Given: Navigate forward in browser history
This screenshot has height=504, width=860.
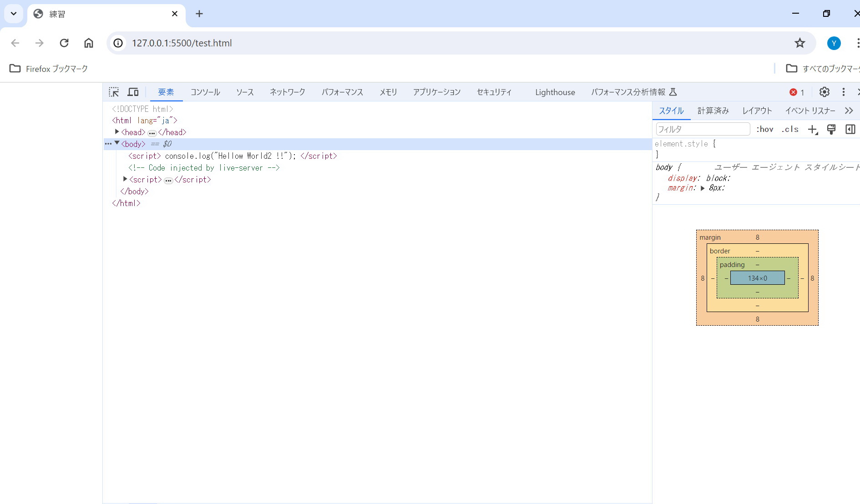Looking at the screenshot, I should tap(40, 43).
